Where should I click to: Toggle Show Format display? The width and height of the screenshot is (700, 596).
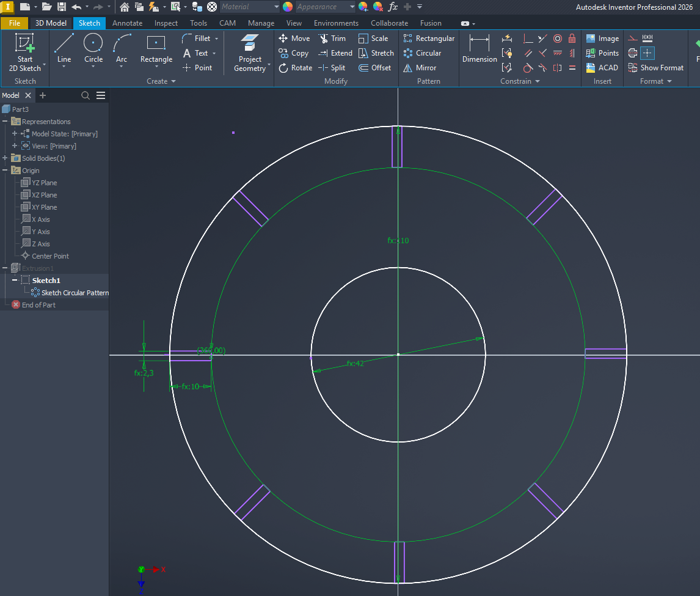(x=655, y=68)
